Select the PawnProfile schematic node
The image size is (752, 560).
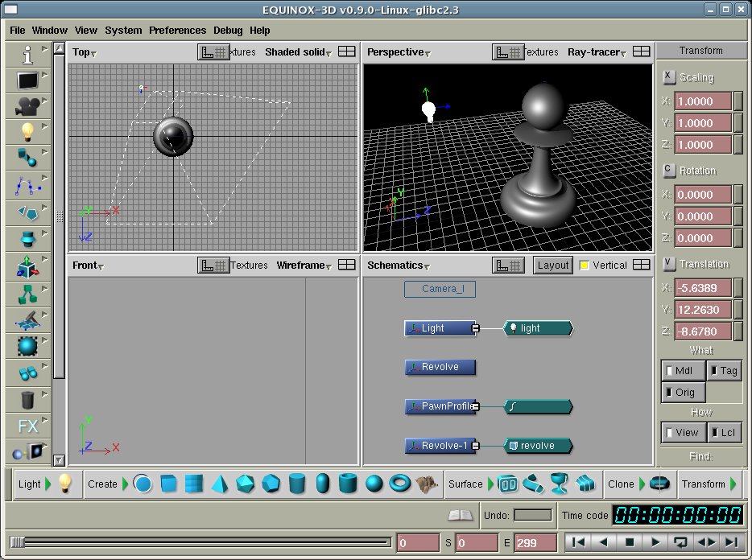click(x=440, y=406)
